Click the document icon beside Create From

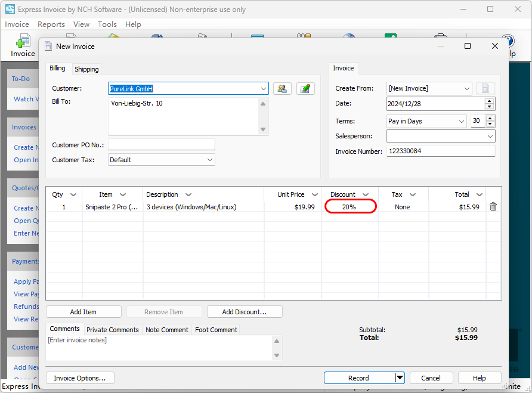click(485, 89)
